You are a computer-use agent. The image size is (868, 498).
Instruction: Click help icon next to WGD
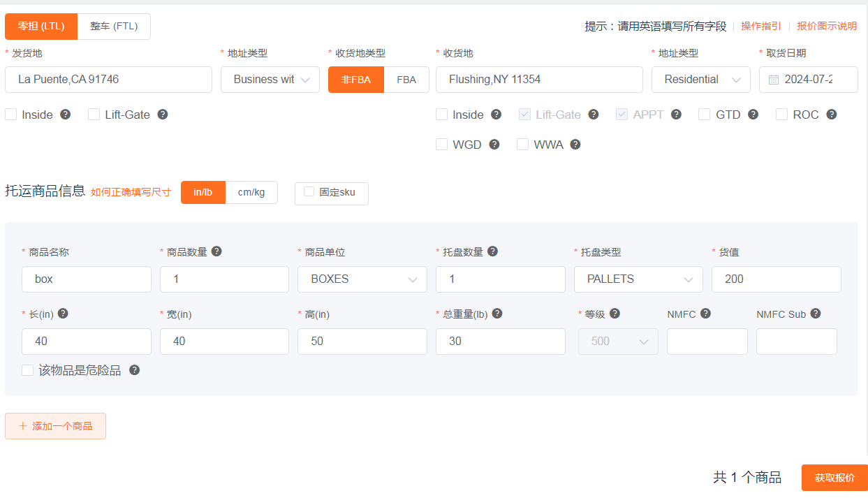click(494, 145)
